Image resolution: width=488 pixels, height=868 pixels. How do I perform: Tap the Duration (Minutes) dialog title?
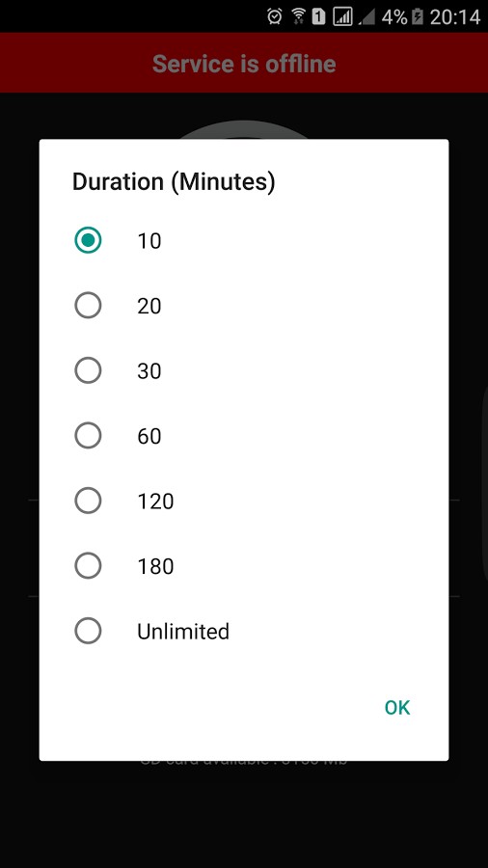coord(174,182)
